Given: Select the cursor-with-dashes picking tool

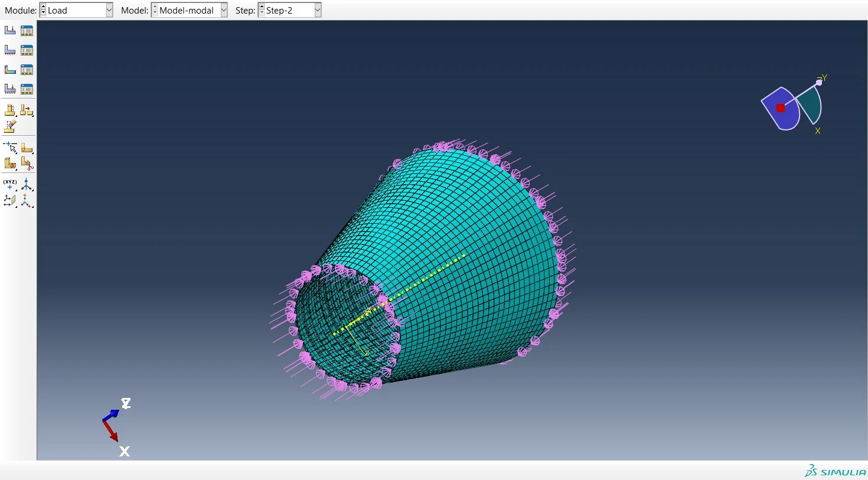Looking at the screenshot, I should coord(10,147).
